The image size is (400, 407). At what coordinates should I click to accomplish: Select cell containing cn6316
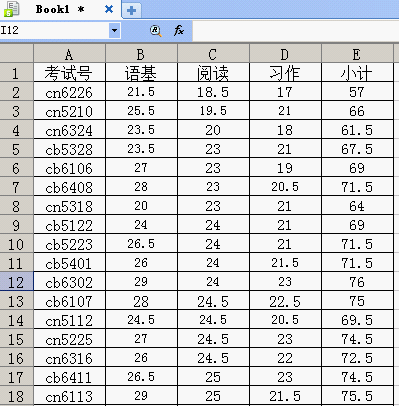[x=69, y=357]
